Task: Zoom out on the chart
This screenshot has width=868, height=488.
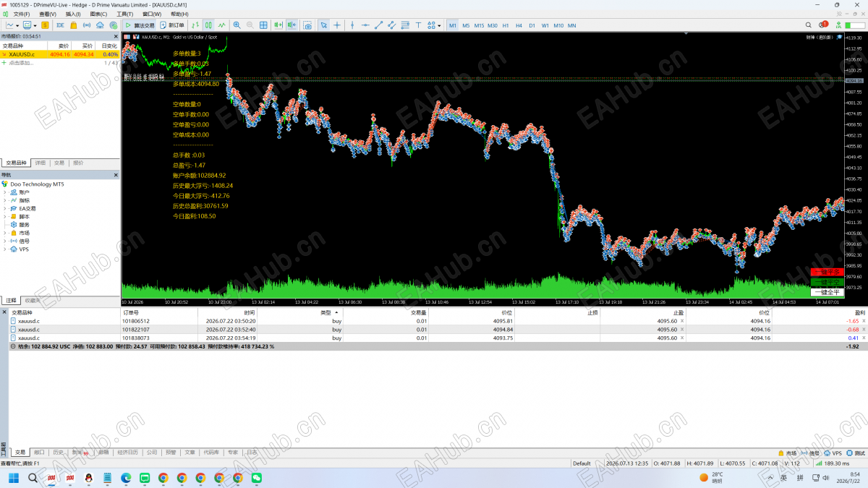Action: click(250, 25)
